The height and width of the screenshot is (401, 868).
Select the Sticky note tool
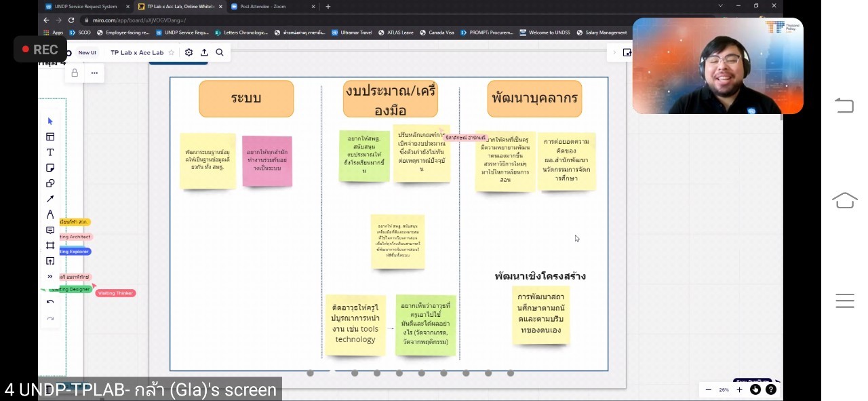pos(50,168)
